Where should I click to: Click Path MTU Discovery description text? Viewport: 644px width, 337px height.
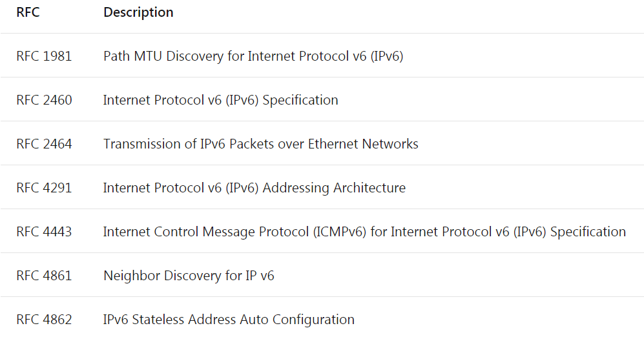[253, 56]
